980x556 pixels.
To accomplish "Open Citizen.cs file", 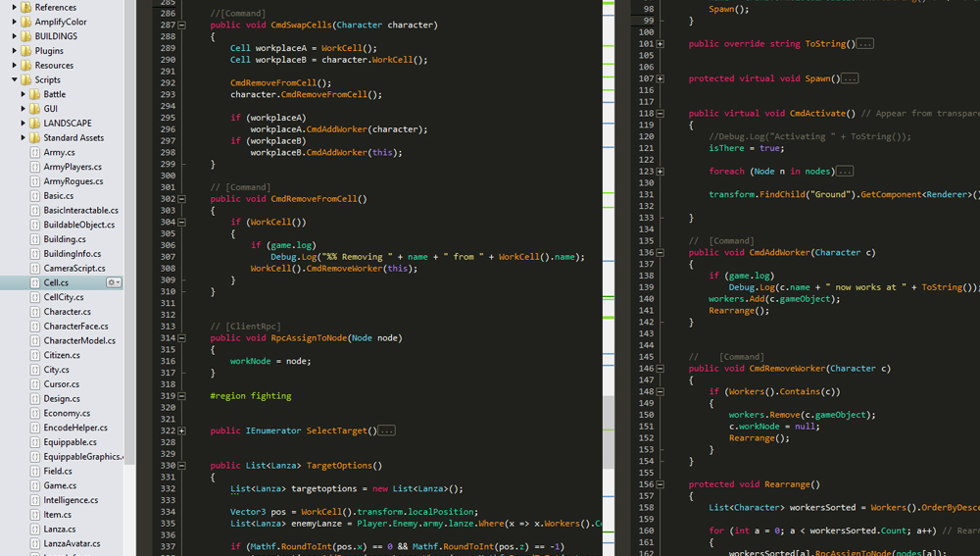I will click(x=61, y=355).
